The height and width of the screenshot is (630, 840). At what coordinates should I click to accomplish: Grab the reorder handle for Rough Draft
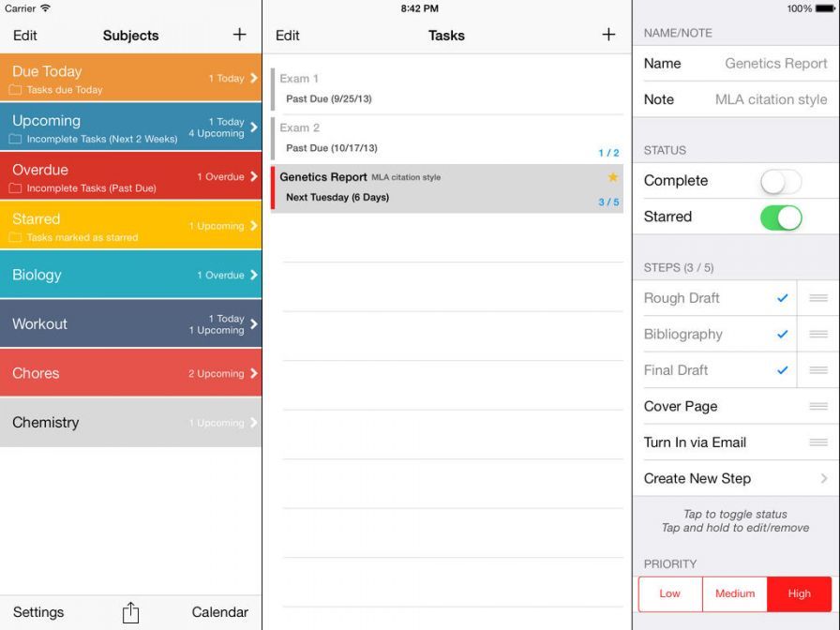click(x=818, y=298)
